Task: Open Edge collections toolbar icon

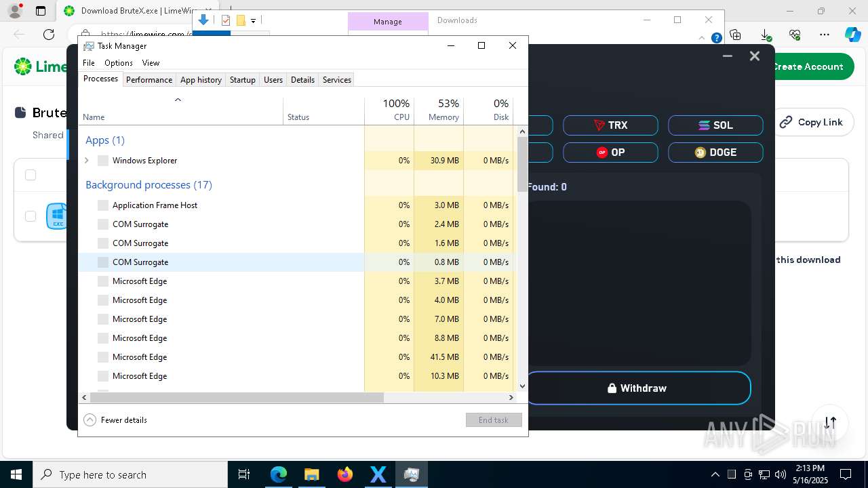Action: (x=736, y=35)
